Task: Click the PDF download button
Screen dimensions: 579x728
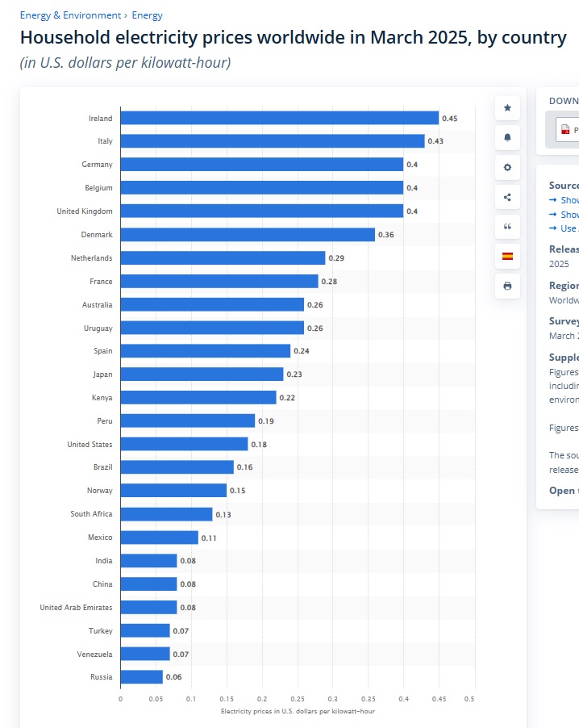Action: [x=568, y=129]
